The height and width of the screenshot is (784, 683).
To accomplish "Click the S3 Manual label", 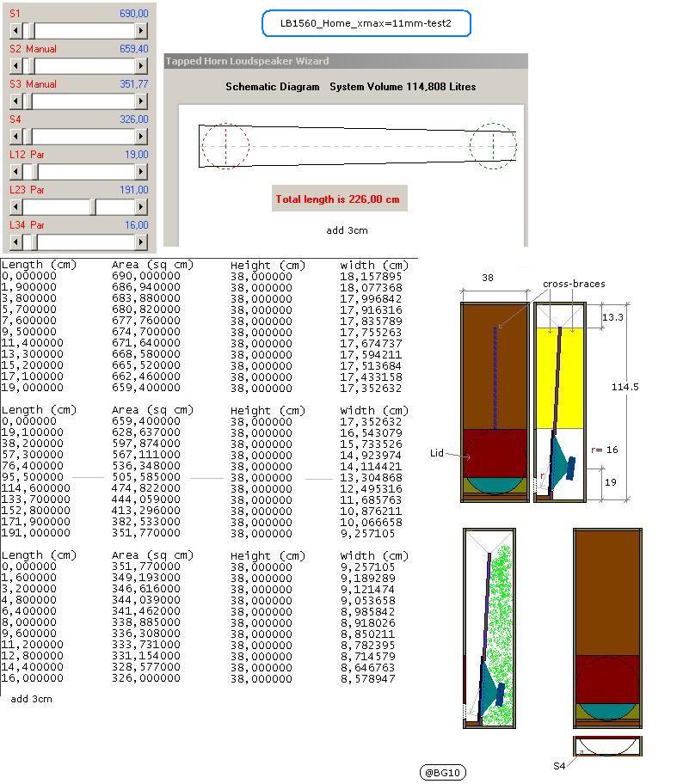I will (33, 84).
